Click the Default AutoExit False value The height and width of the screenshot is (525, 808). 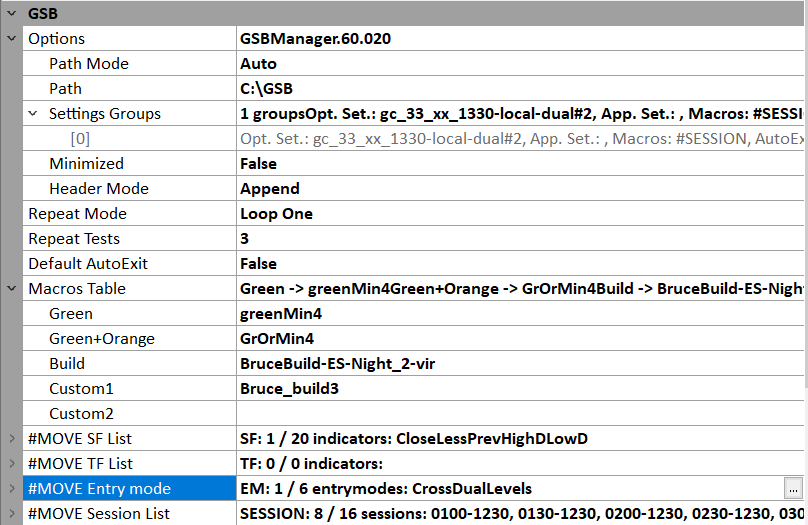click(258, 264)
